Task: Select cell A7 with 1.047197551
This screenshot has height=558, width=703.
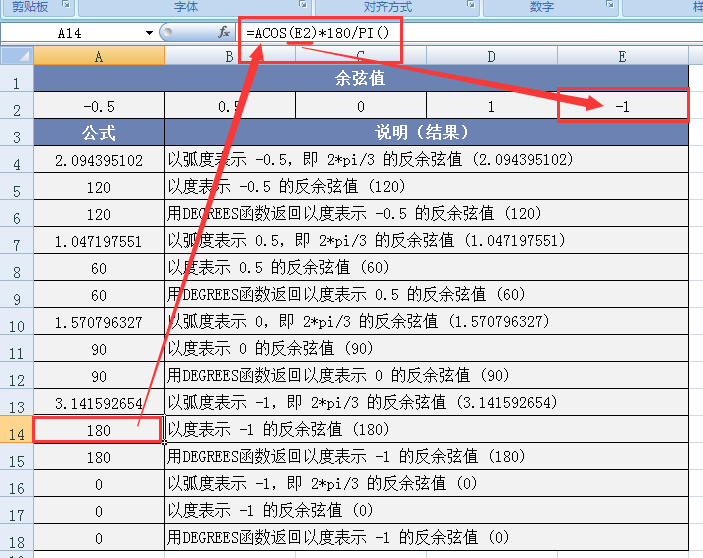Action: [99, 241]
